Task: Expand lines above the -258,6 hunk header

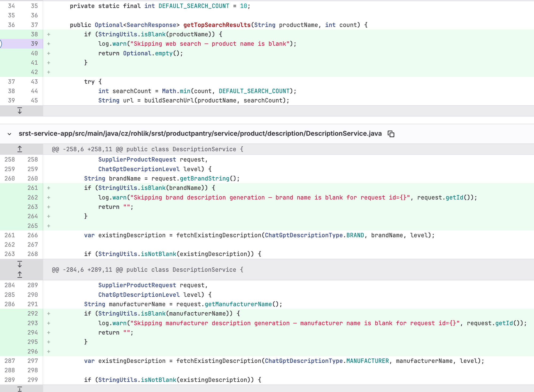Action: [20, 149]
